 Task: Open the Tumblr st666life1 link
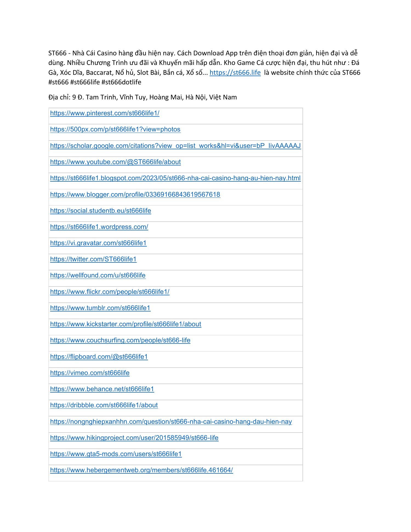tap(100, 308)
